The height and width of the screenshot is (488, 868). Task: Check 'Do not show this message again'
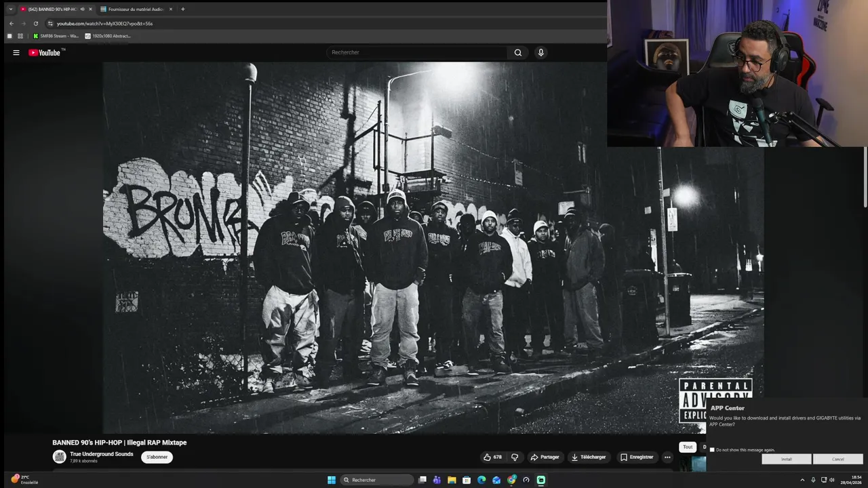click(x=711, y=450)
